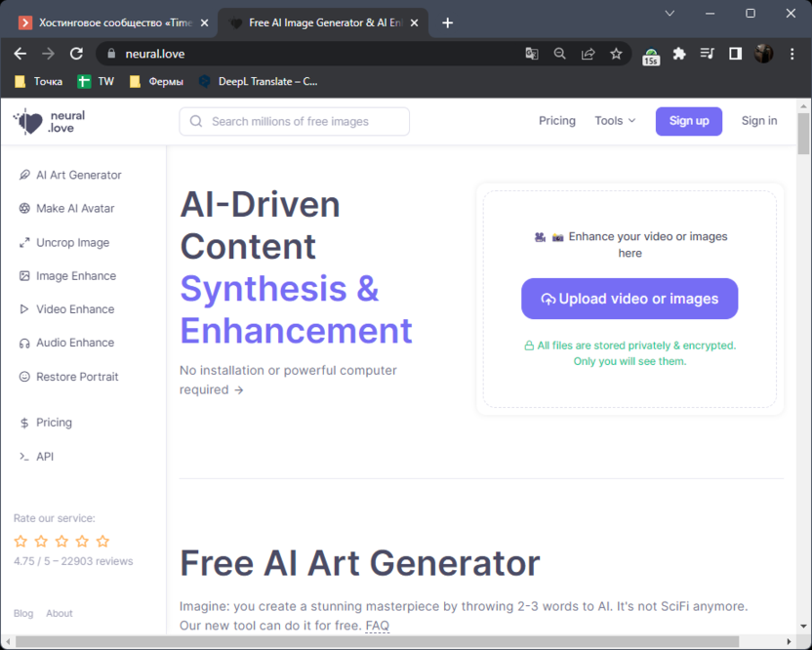The image size is (812, 650).
Task: Click the Google Translate icon in the address bar
Action: pyautogui.click(x=532, y=54)
